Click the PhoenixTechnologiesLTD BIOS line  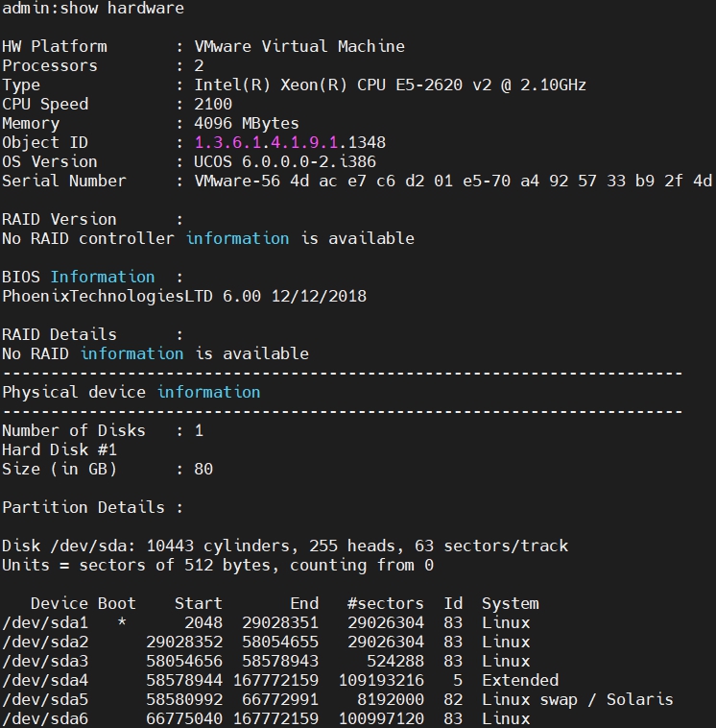click(184, 296)
